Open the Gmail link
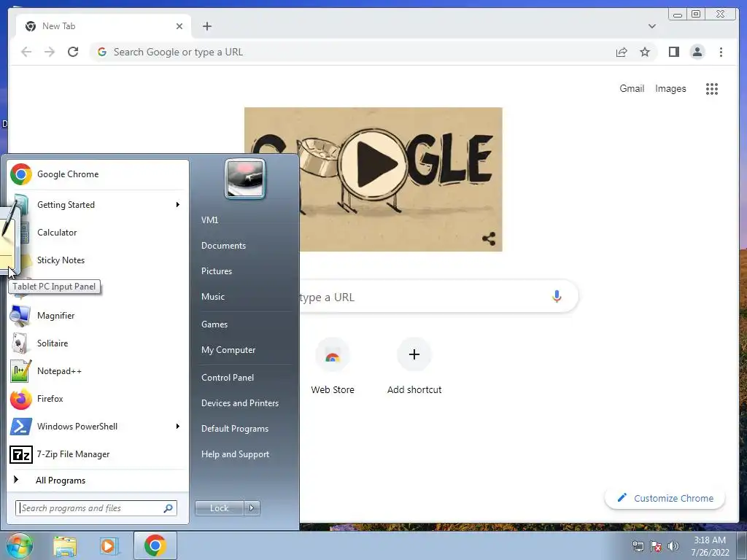The width and height of the screenshot is (747, 560). tap(632, 88)
